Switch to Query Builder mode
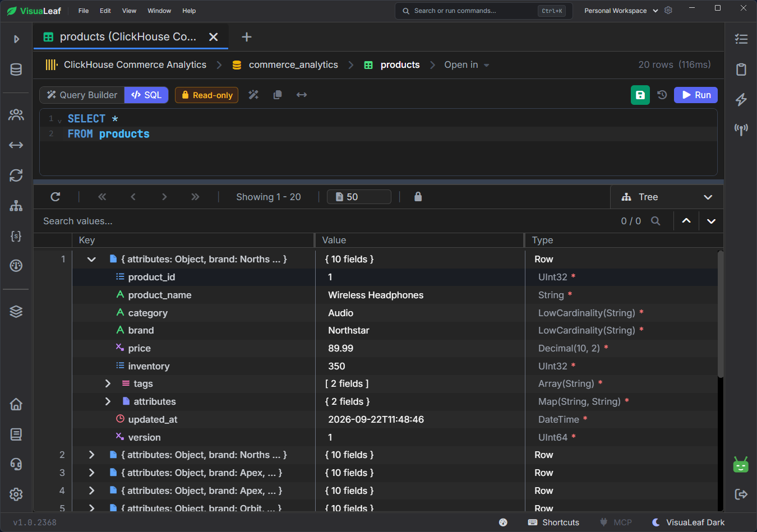Screen dimensions: 757x532 coord(82,95)
